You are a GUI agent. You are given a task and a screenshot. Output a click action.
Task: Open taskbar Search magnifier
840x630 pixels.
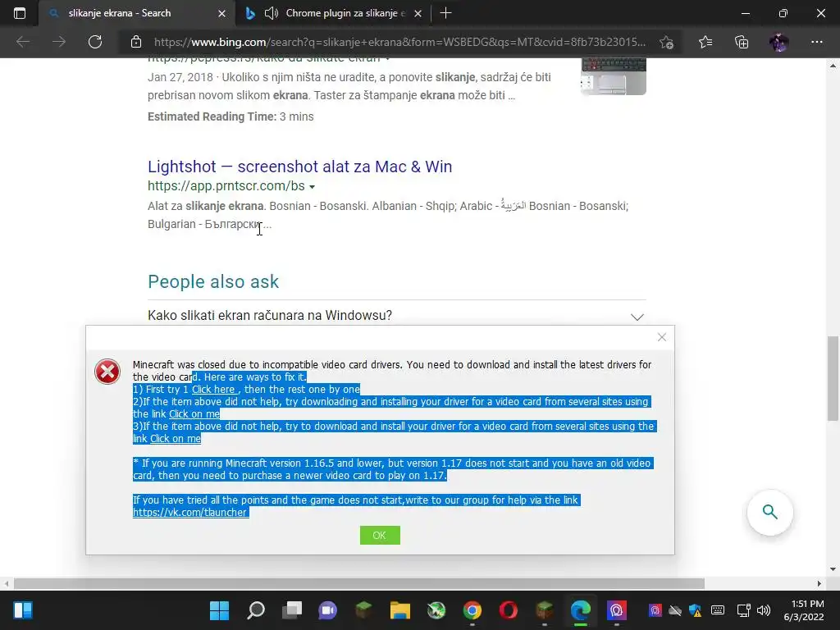256,610
